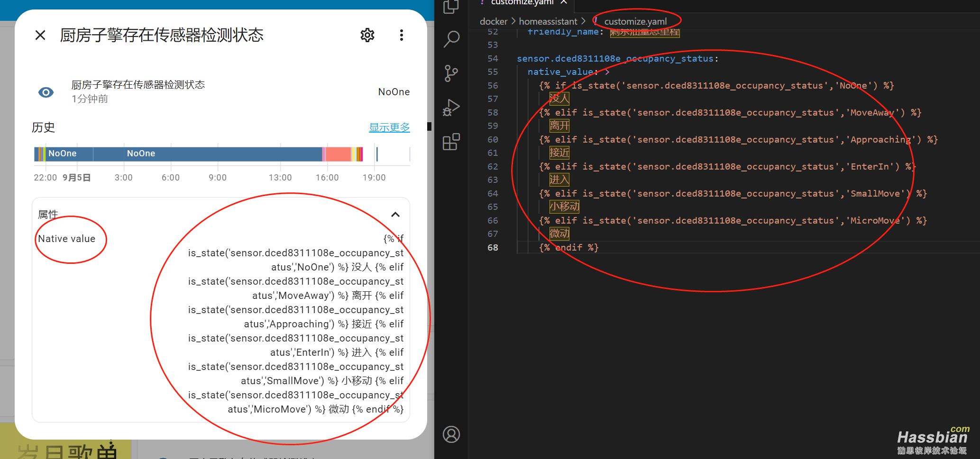Click the 离开 text on line 59
This screenshot has width=980, height=459.
(x=559, y=126)
